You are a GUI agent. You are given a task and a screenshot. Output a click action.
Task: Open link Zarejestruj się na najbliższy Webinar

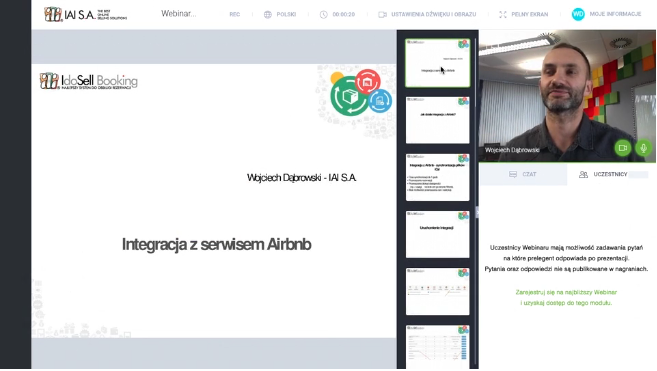tap(566, 292)
